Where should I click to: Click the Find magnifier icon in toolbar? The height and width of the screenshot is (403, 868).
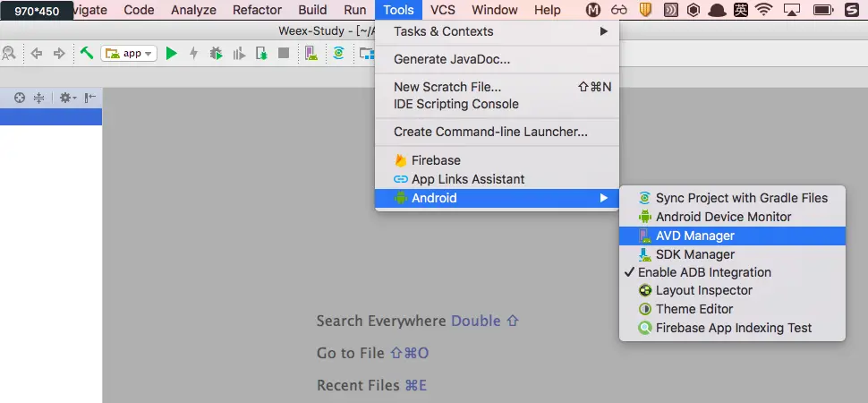(8, 53)
